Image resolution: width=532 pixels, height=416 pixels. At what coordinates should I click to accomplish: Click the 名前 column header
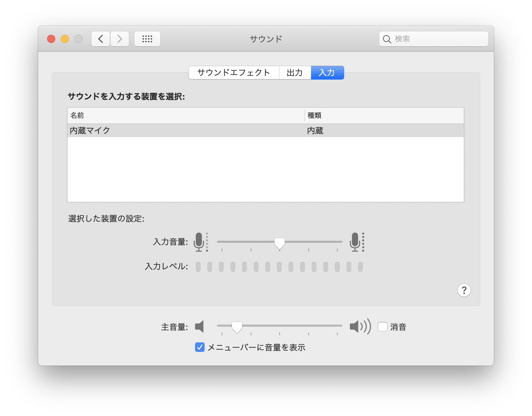click(186, 116)
